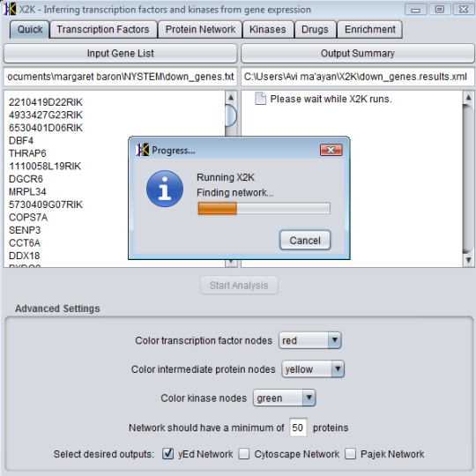Click the document icon beside Please wait message
The height and width of the screenshot is (476, 476).
(x=260, y=99)
